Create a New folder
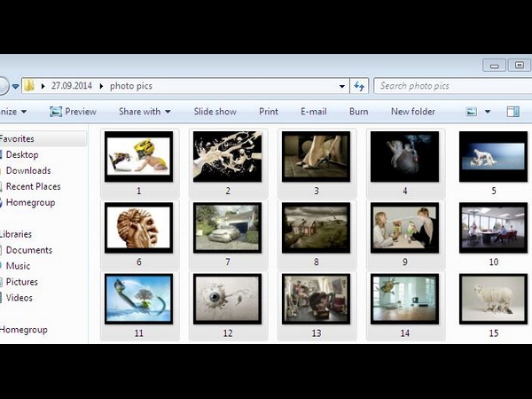 point(413,112)
